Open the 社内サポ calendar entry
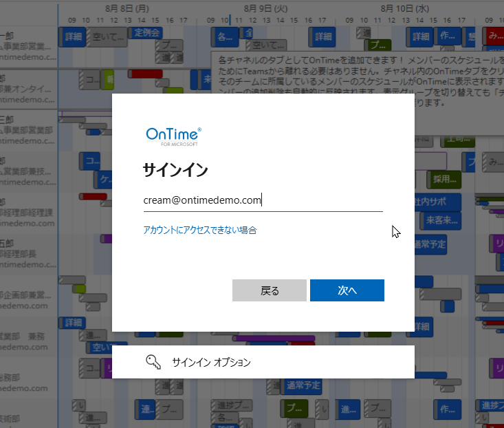This screenshot has width=504, height=428. 437,202
